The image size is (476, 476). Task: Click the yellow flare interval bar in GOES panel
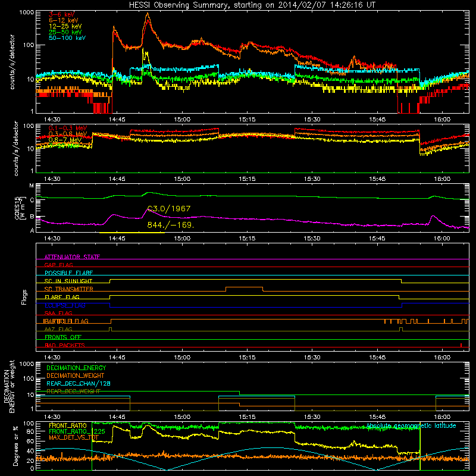pos(132,233)
